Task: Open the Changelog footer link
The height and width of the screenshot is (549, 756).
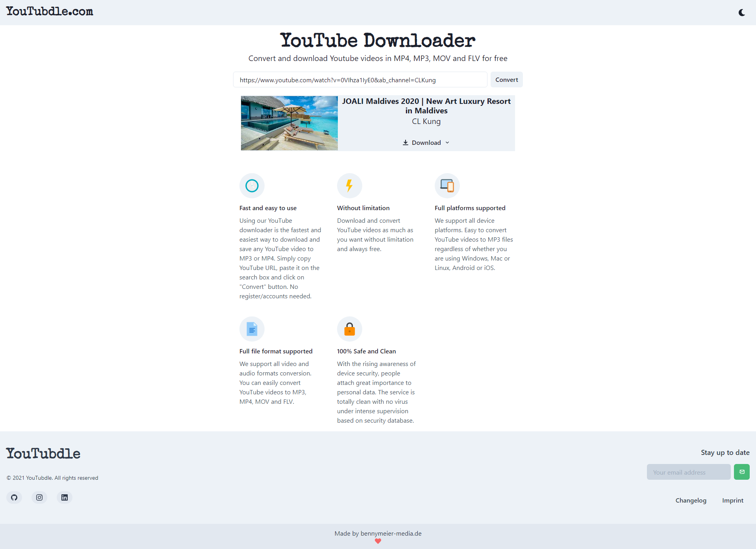Action: coord(691,500)
